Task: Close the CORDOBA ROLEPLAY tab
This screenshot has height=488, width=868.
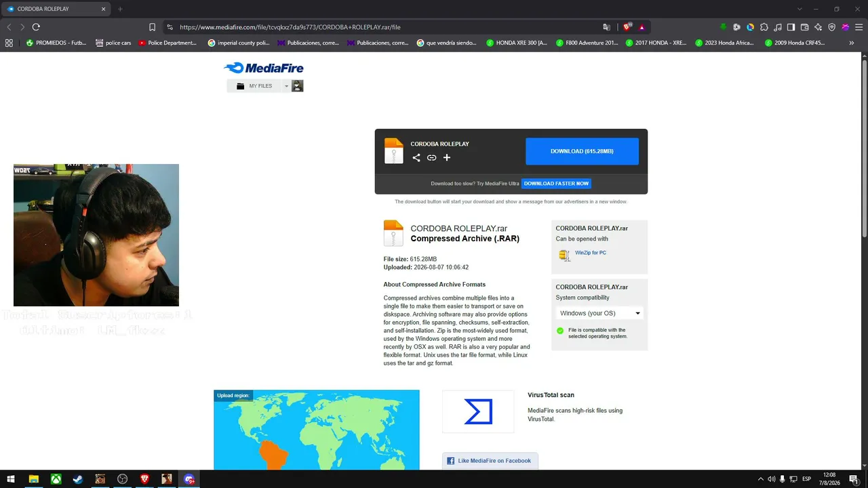Action: (103, 9)
